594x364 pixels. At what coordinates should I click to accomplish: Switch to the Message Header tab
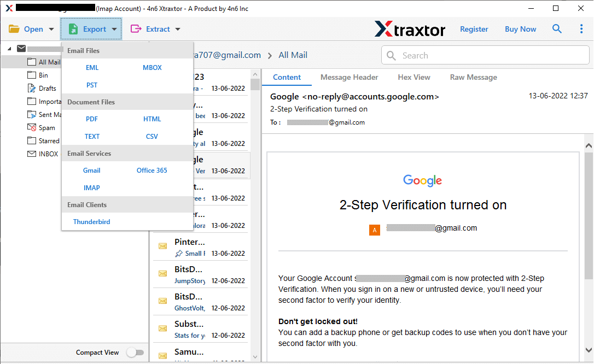pyautogui.click(x=349, y=77)
